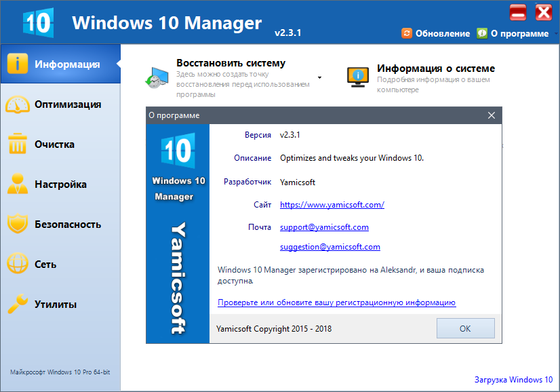Click the Windows 10 Manager title text

pyautogui.click(x=167, y=23)
